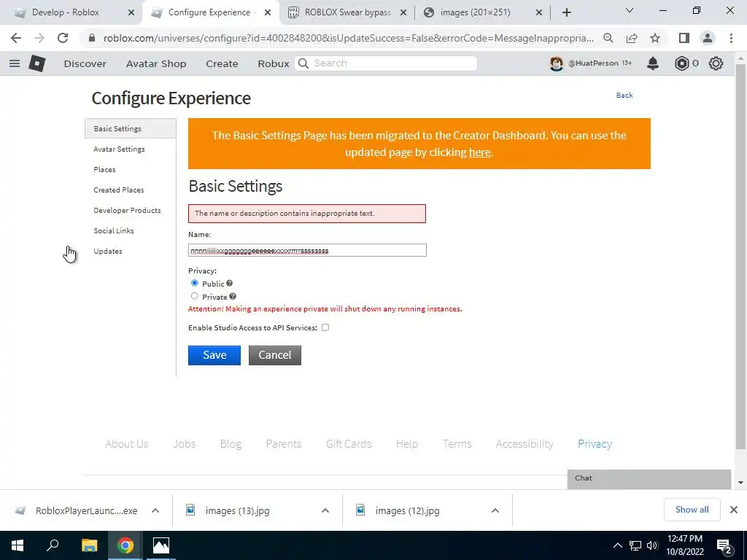This screenshot has width=747, height=560.
Task: Open a new browser tab
Action: (566, 12)
